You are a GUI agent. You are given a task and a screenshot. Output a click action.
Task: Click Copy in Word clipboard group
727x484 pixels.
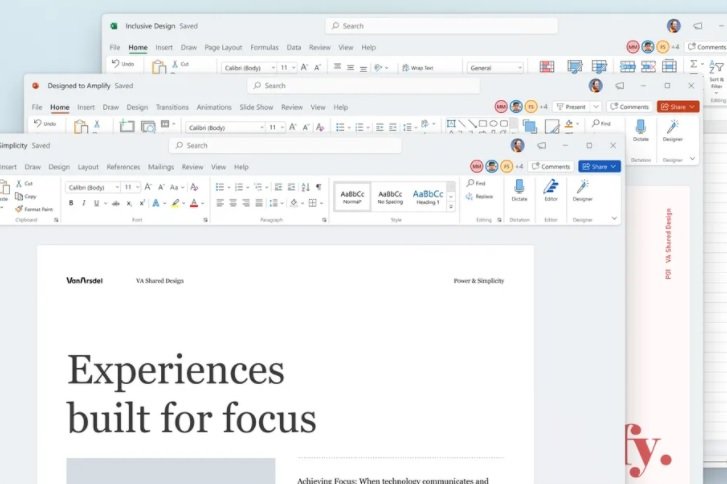pos(26,197)
